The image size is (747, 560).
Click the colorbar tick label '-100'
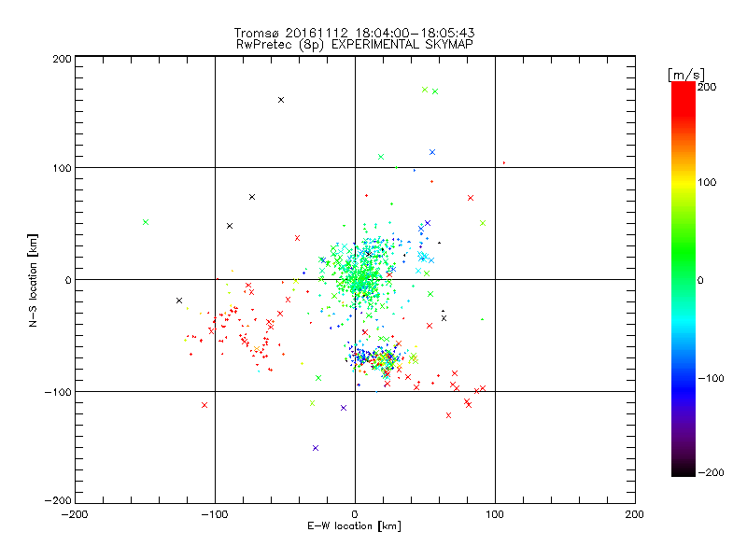(x=711, y=379)
